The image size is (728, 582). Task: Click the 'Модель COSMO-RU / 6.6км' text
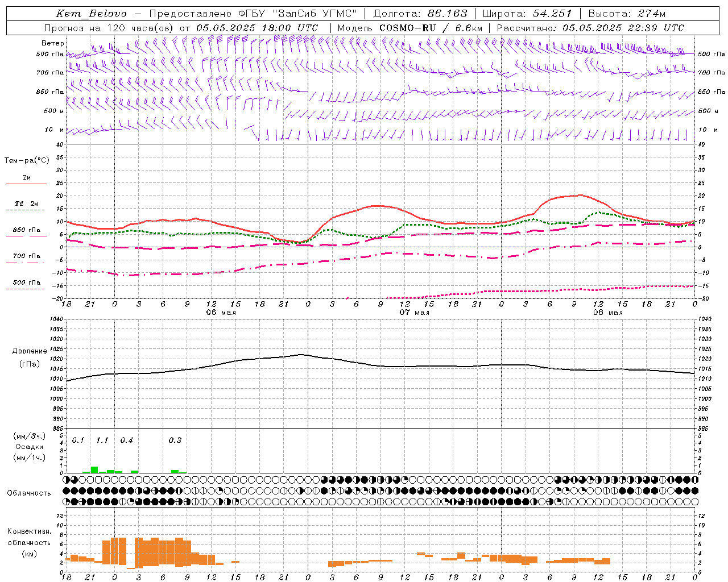[x=410, y=28]
